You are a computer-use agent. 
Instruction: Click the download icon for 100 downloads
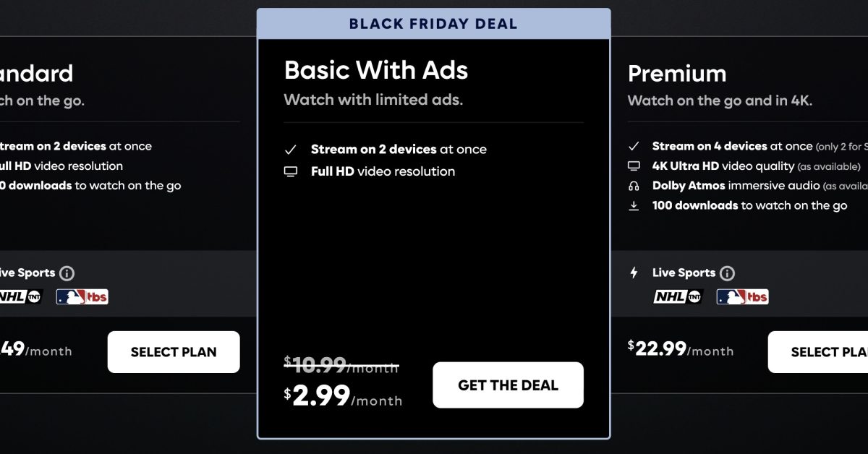[x=634, y=206]
